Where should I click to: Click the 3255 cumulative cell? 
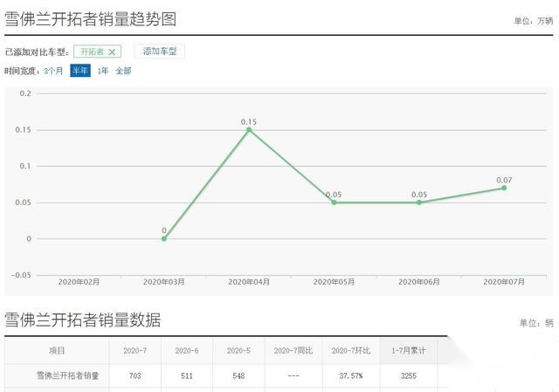(409, 376)
